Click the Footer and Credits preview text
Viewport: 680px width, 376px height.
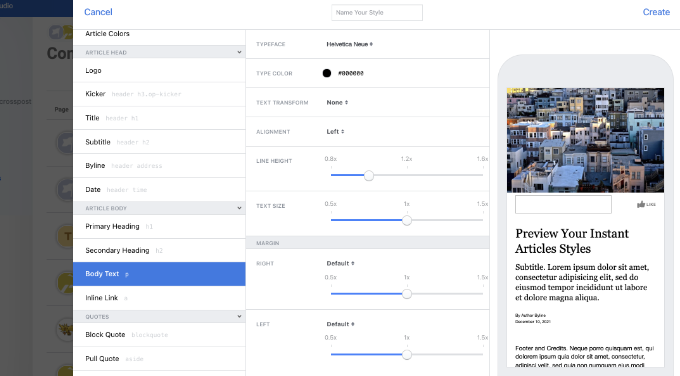click(x=585, y=357)
